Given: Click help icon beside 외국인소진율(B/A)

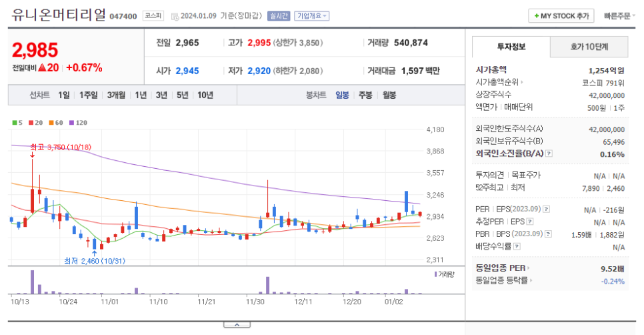Looking at the screenshot, I should tap(549, 153).
